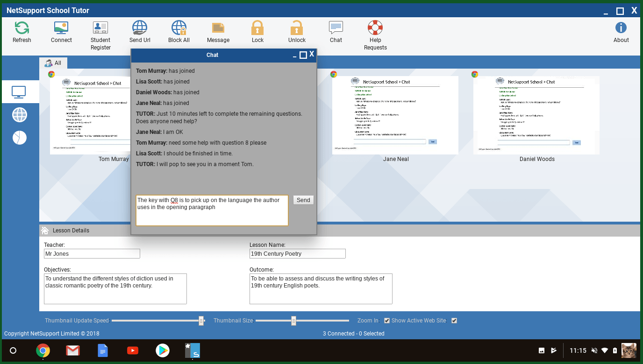Open the About information icon

coord(621,28)
